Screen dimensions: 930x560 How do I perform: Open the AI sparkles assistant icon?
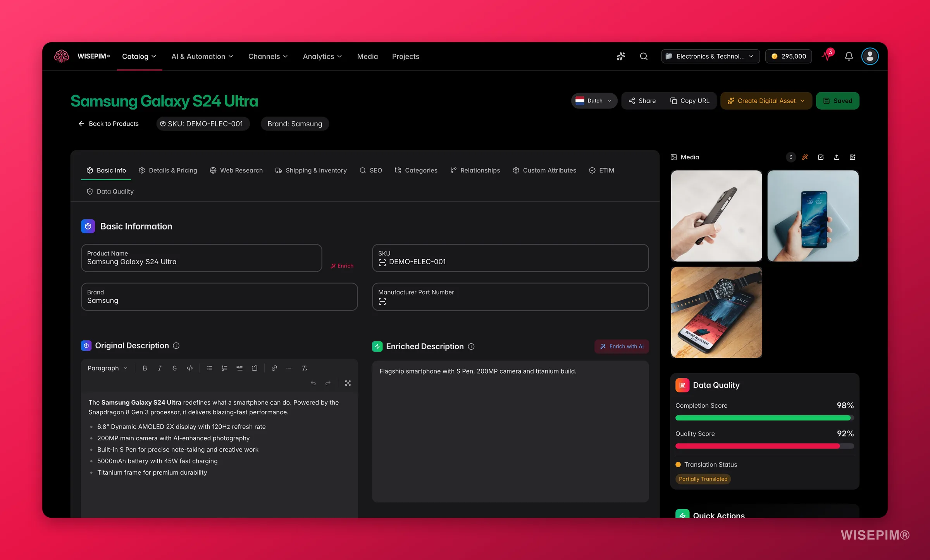coord(620,56)
